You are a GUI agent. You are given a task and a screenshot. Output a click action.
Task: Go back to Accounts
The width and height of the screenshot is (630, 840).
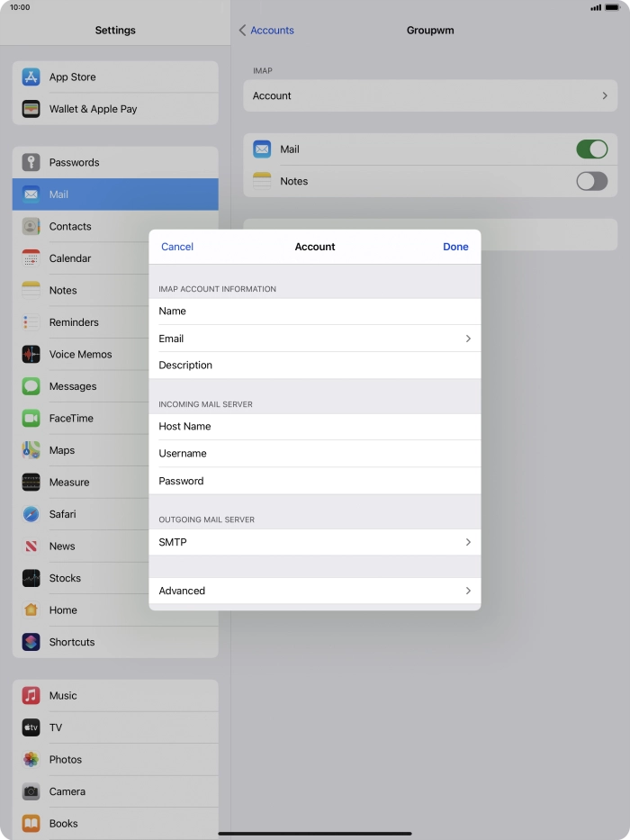(x=266, y=30)
